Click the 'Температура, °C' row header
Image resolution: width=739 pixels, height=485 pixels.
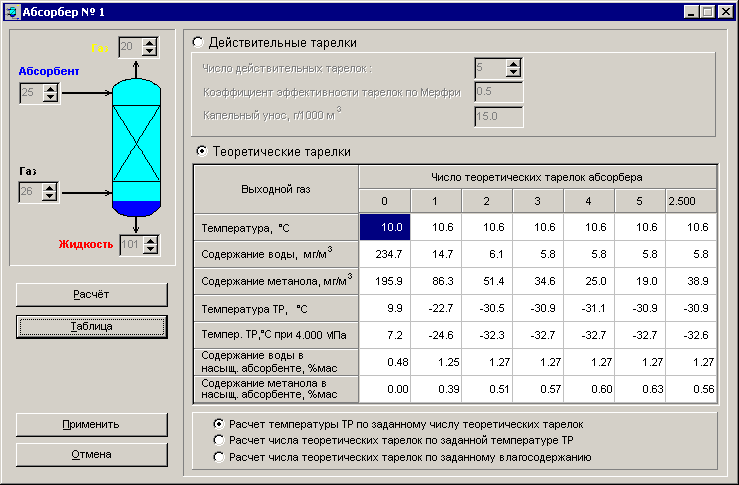click(x=276, y=228)
